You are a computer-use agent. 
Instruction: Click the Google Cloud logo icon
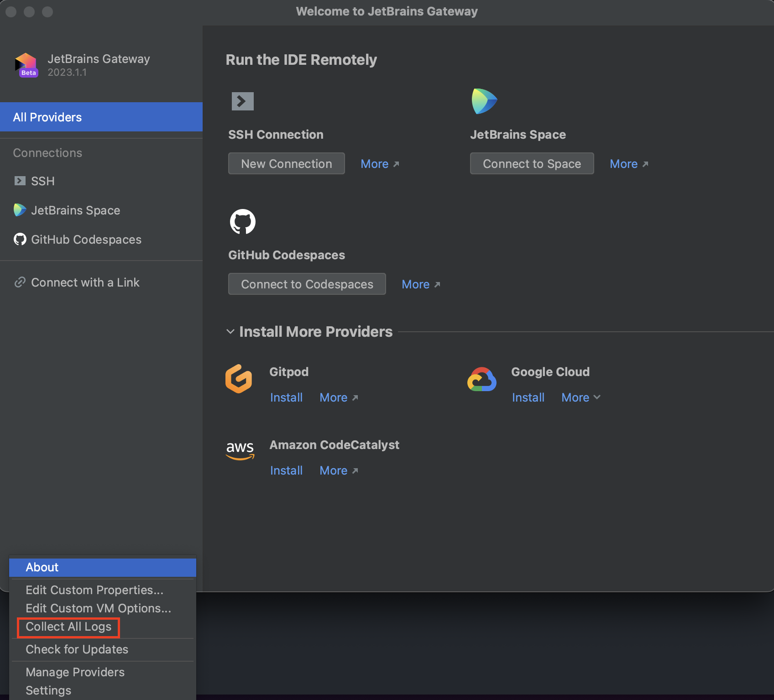coord(482,380)
